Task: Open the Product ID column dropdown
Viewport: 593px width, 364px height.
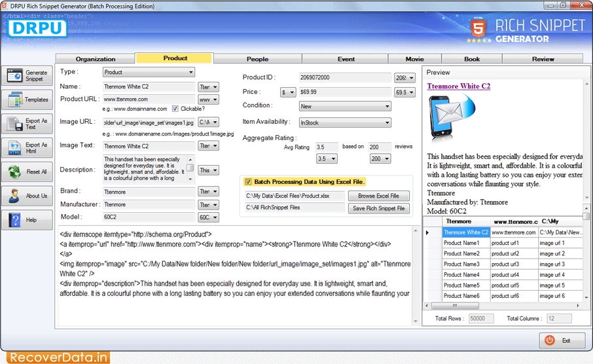Action: (x=404, y=77)
